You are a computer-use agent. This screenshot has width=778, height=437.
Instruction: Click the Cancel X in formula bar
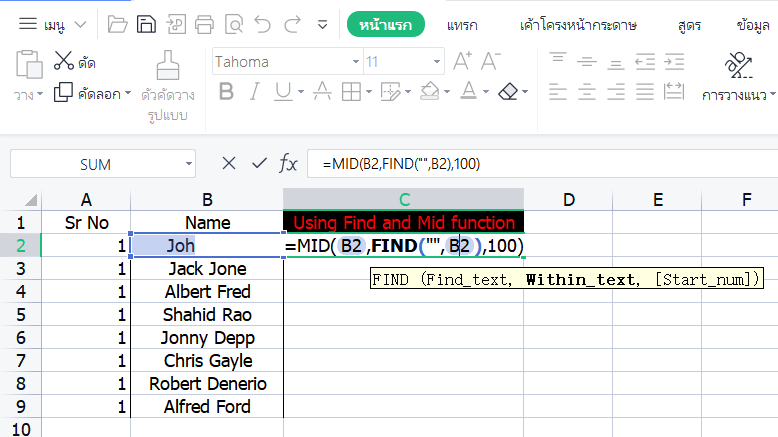pos(229,163)
